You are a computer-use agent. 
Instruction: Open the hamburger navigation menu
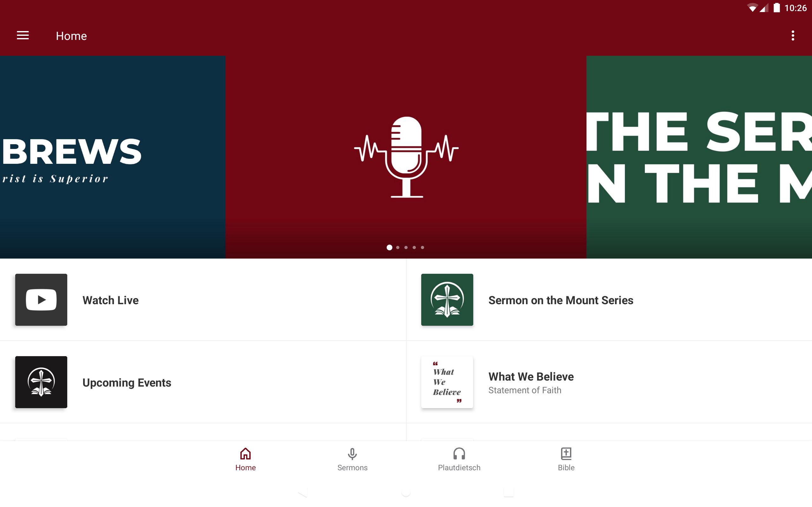point(23,35)
